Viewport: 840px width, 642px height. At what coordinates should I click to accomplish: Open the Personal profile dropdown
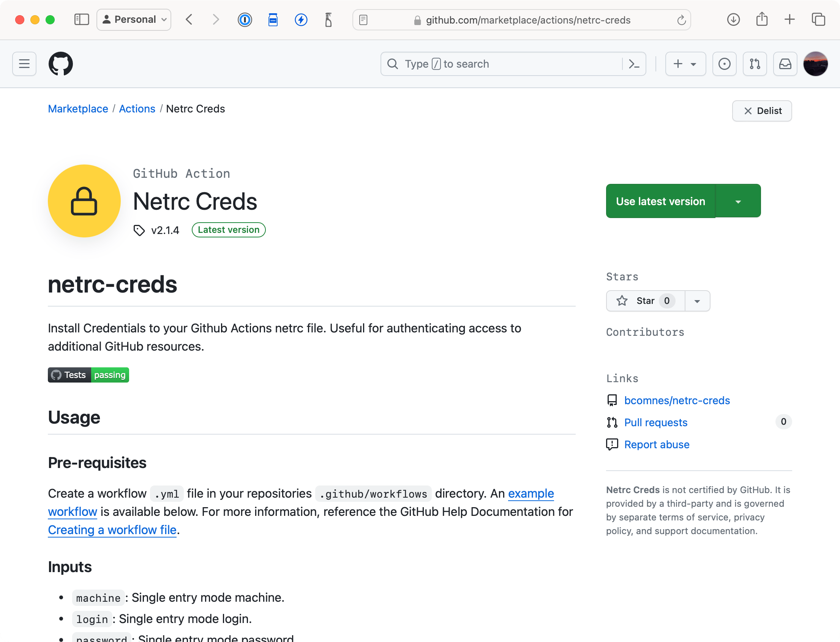click(x=134, y=19)
